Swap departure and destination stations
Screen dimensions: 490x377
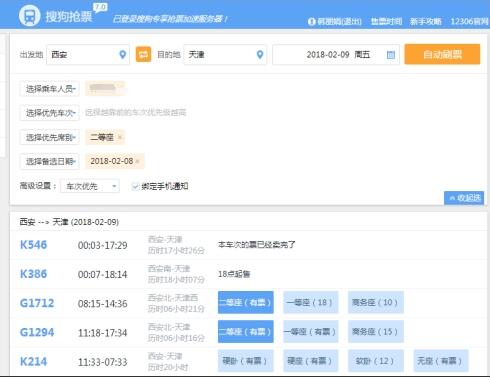143,54
